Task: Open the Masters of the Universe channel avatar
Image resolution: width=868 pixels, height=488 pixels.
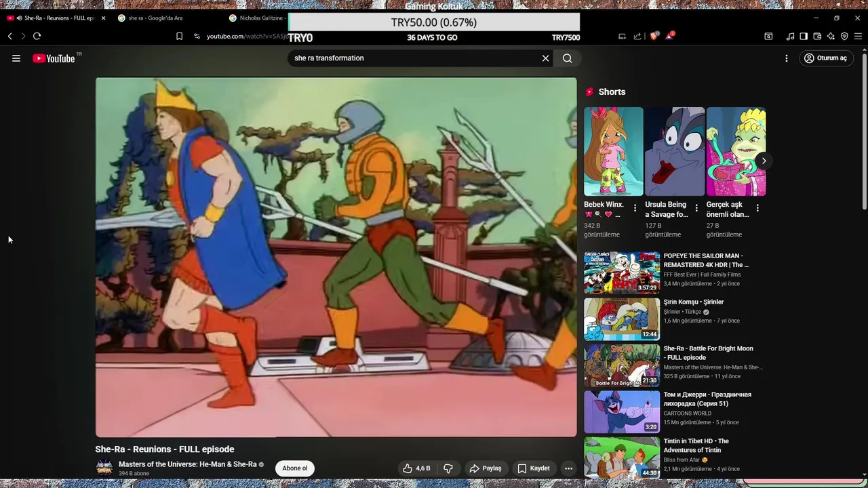Action: click(x=104, y=467)
